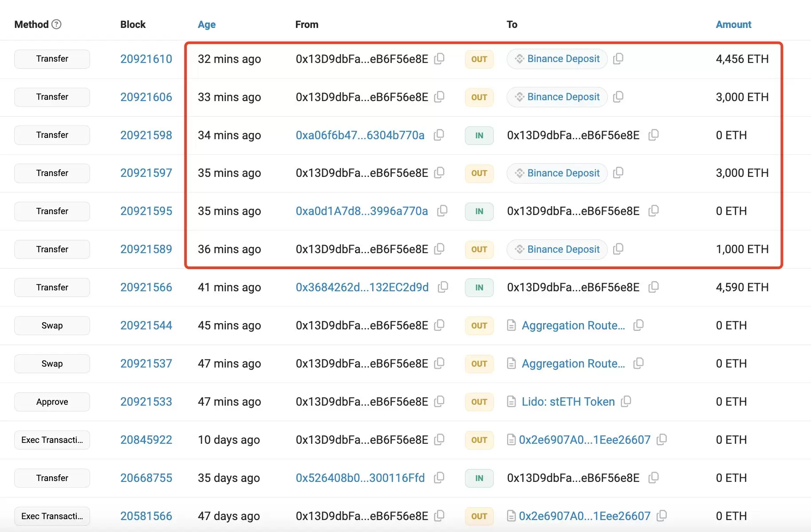Copy To address in block 20921595 row
The height and width of the screenshot is (532, 811).
654,211
